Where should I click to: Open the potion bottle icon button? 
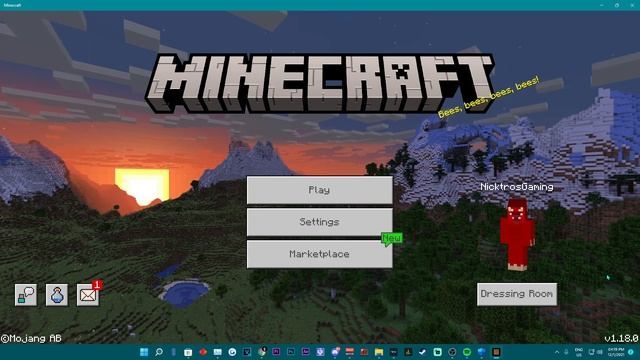(57, 295)
